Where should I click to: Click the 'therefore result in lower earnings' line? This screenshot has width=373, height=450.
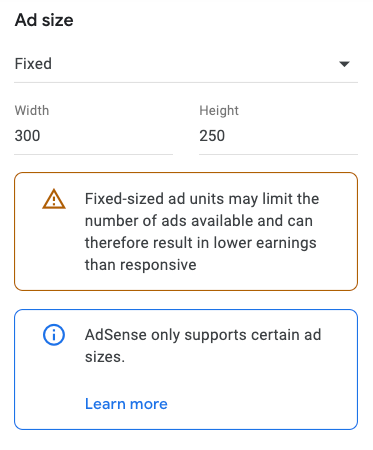click(200, 243)
